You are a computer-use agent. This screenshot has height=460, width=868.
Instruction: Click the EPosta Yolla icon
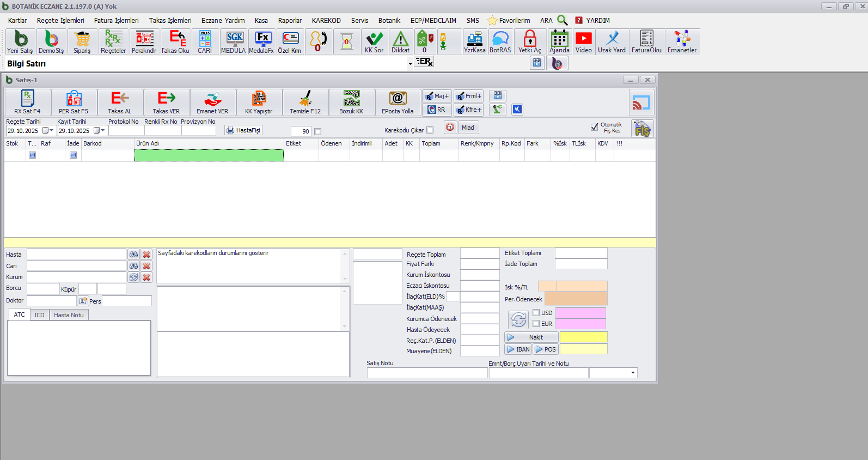[398, 102]
